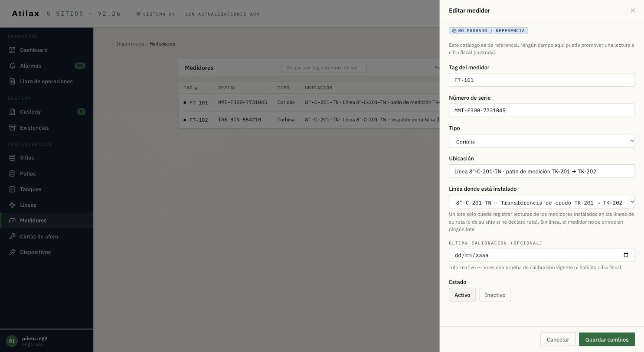Click the meter search box
The height and width of the screenshot is (352, 644).
324,68
